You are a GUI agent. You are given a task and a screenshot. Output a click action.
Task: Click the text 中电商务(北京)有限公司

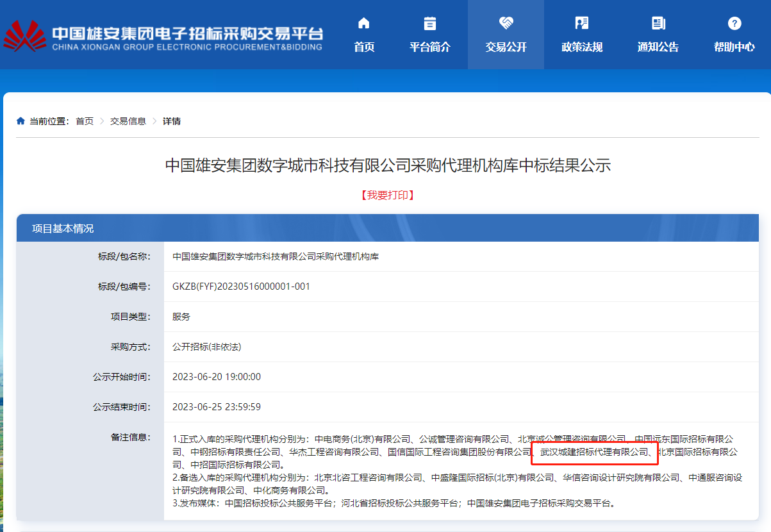(x=362, y=439)
